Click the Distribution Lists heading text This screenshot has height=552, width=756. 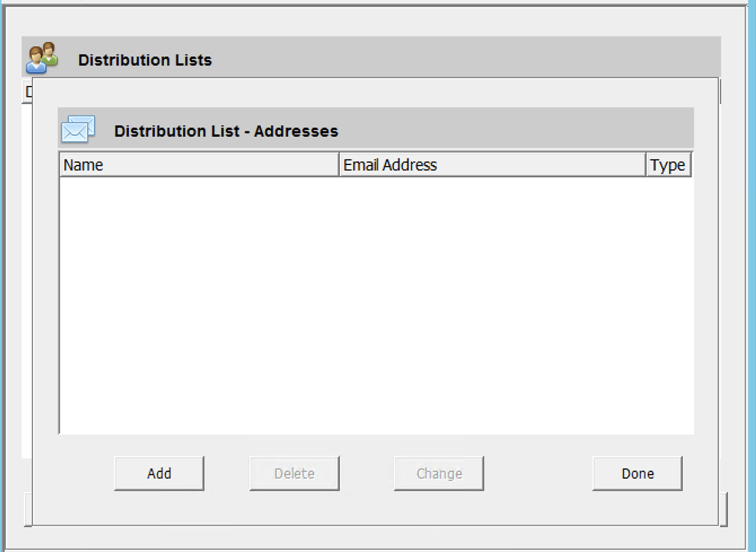(145, 60)
